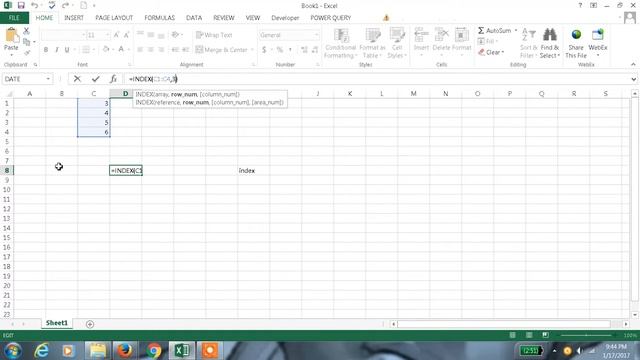This screenshot has height=360, width=640.
Task: Click inside the formula bar input
Action: click(376, 79)
